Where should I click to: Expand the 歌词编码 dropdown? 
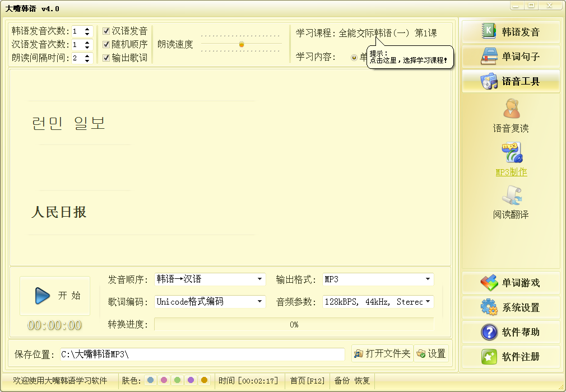tap(259, 301)
